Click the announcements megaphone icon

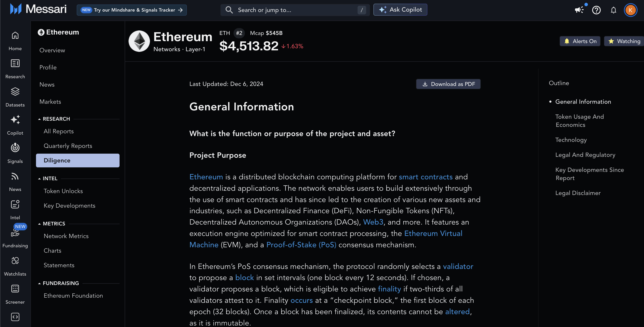point(579,10)
